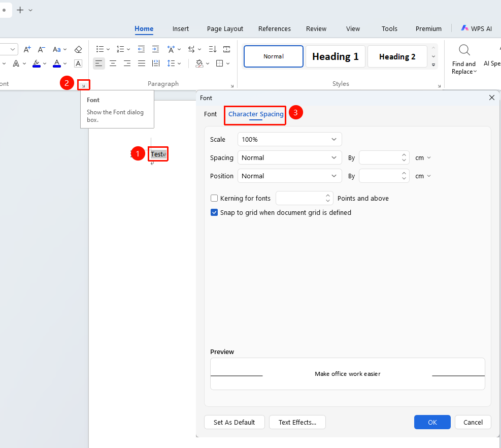Open the Scale 100% dropdown
The width and height of the screenshot is (501, 448).
tap(290, 139)
